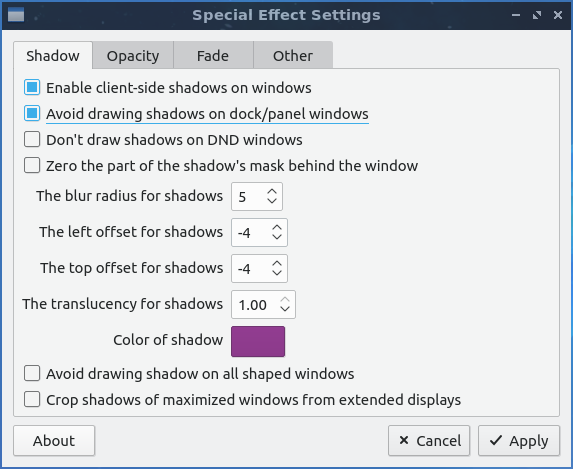Disable client-side shadows on windows checkbox
Image resolution: width=573 pixels, height=469 pixels.
click(32, 88)
